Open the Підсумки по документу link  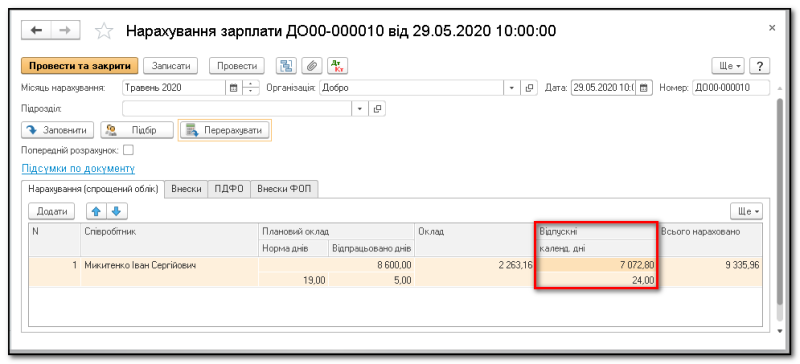[78, 168]
